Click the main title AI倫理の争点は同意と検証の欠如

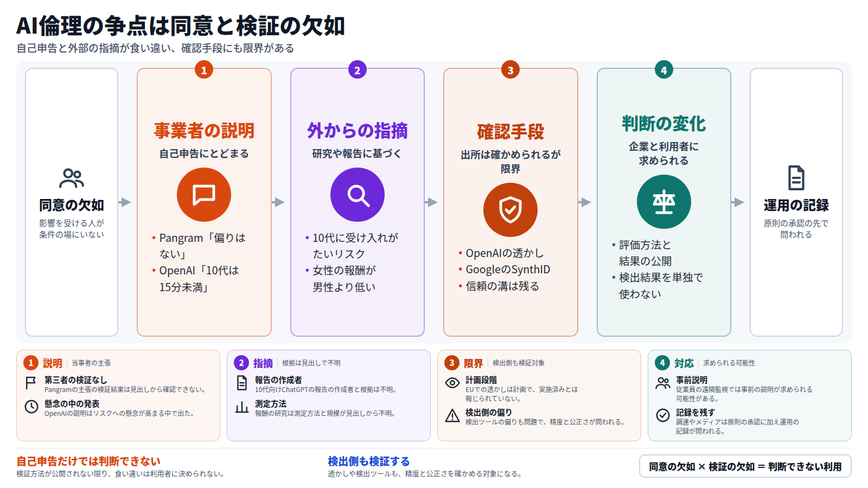coord(181,25)
